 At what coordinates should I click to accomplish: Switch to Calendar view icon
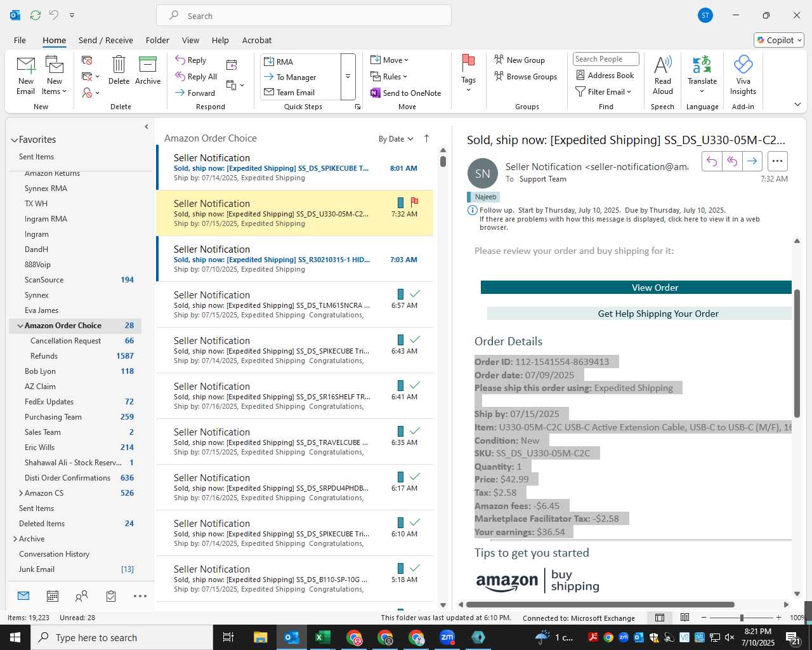click(53, 596)
